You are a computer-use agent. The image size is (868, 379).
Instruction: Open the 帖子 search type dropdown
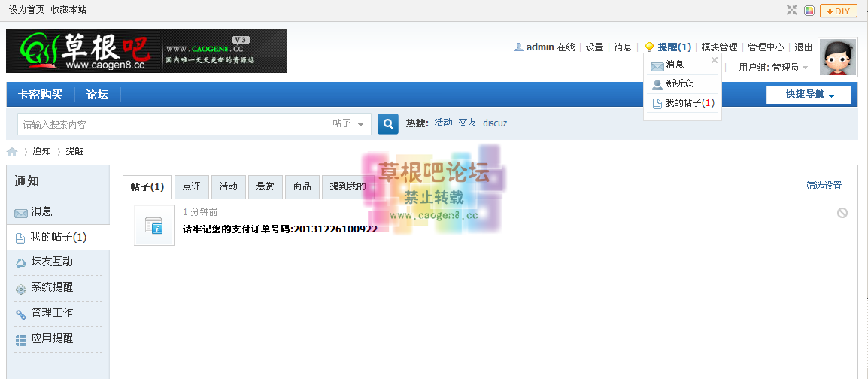[348, 124]
